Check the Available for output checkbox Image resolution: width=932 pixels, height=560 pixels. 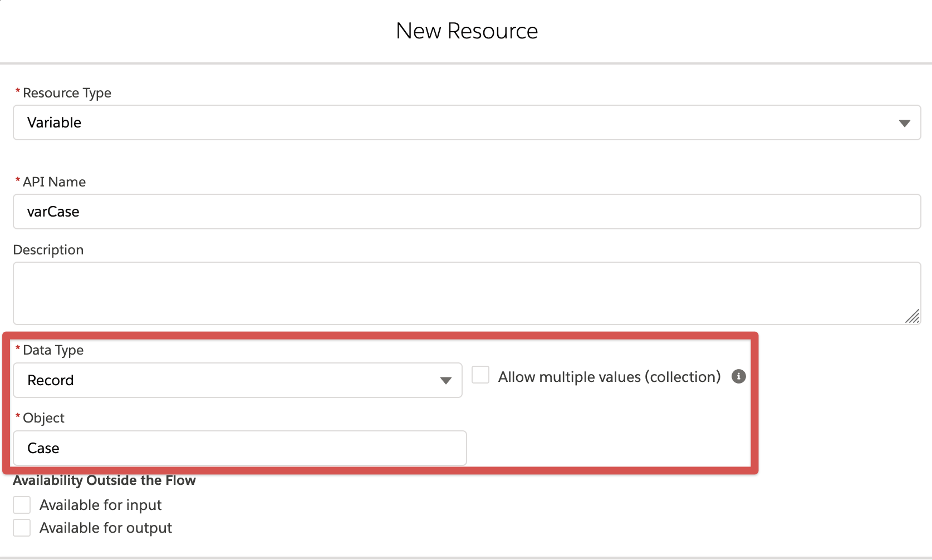click(x=22, y=528)
